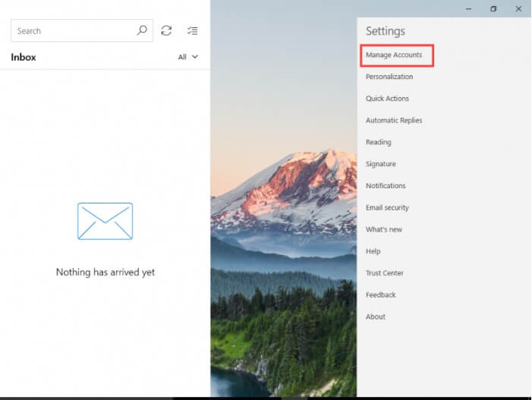
Task: Open Trust Center entry
Action: click(385, 272)
